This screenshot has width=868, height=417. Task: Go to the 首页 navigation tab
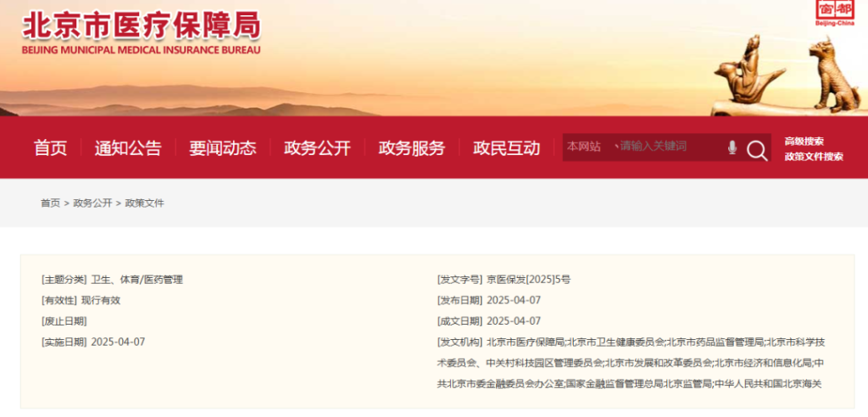click(x=50, y=148)
